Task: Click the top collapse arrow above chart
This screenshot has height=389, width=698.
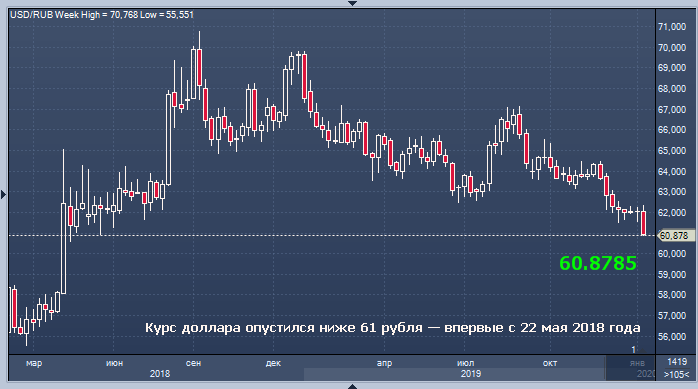Action: (x=352, y=3)
